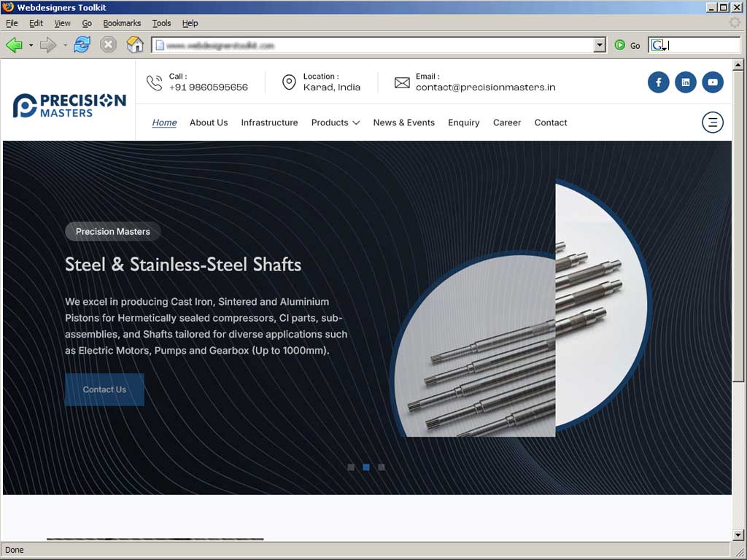
Task: Select the first slider dot
Action: [x=351, y=467]
